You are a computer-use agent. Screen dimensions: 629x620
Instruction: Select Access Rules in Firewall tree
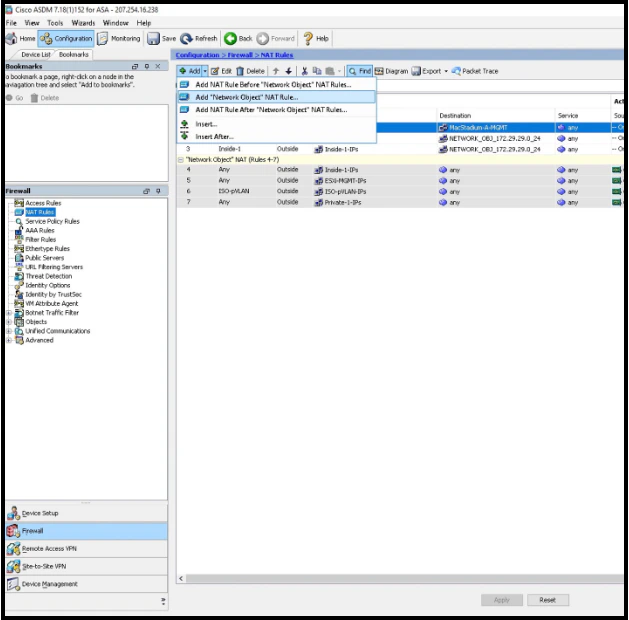click(43, 203)
